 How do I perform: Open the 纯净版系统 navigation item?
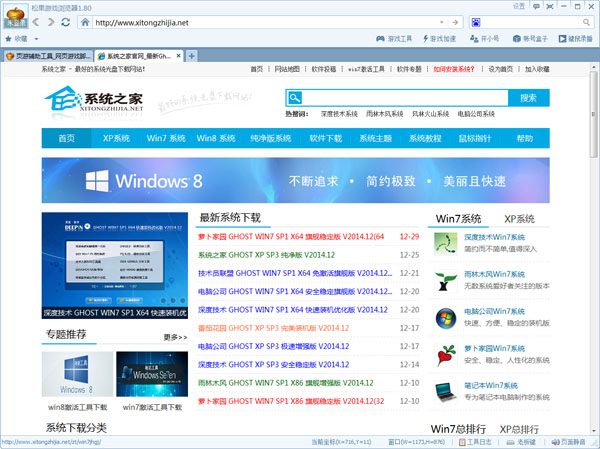pos(271,138)
